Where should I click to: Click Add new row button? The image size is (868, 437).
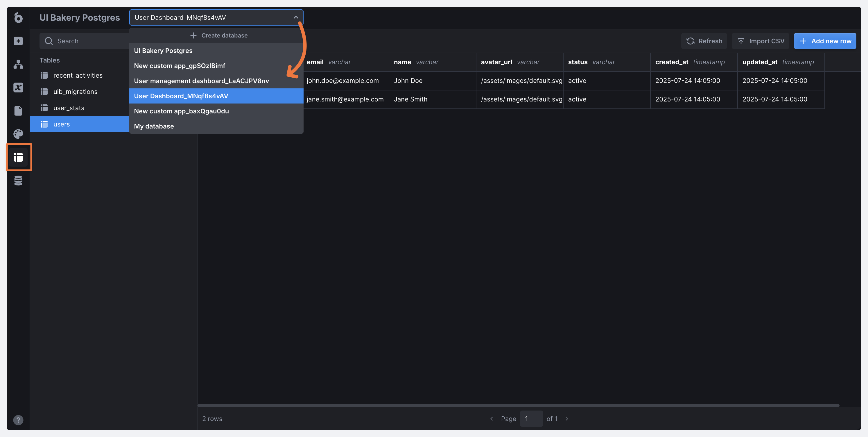point(824,41)
